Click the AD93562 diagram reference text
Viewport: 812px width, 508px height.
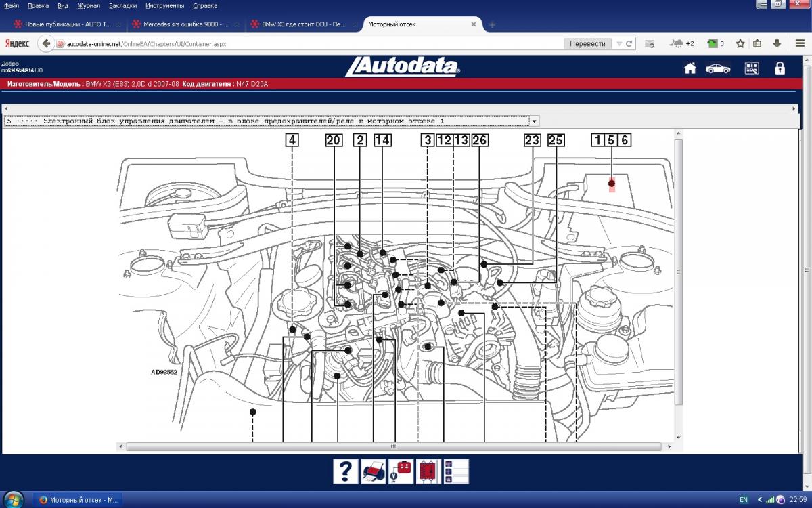164,372
